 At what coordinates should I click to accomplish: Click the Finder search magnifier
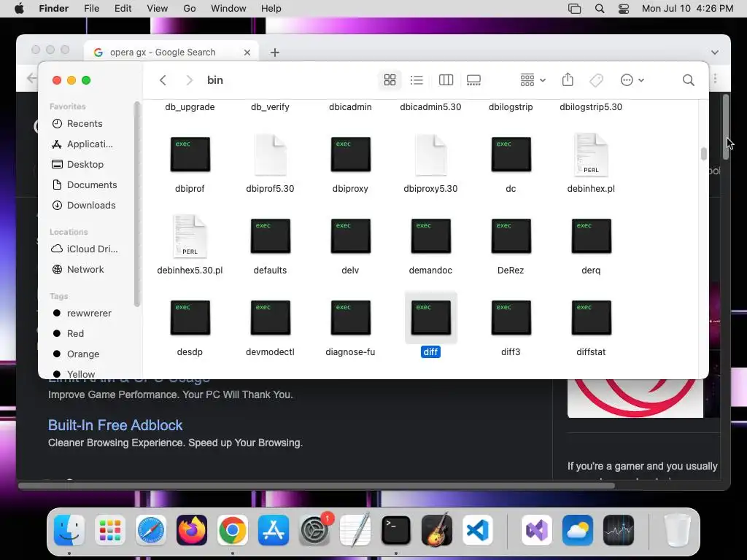tap(688, 80)
